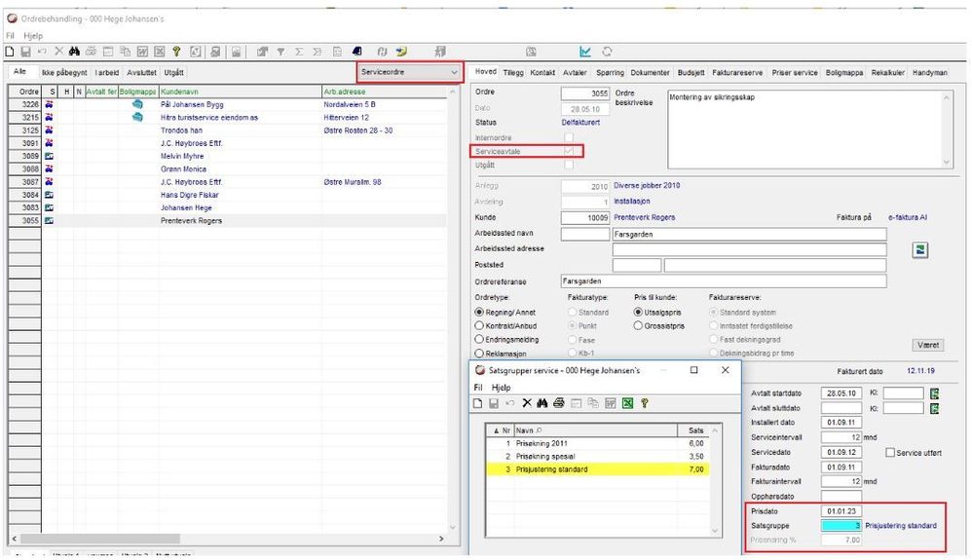Viewport: 972px width, 560px height.
Task: Click Boligmappa icon on Pål Johansen Bygg row
Action: 137,104
